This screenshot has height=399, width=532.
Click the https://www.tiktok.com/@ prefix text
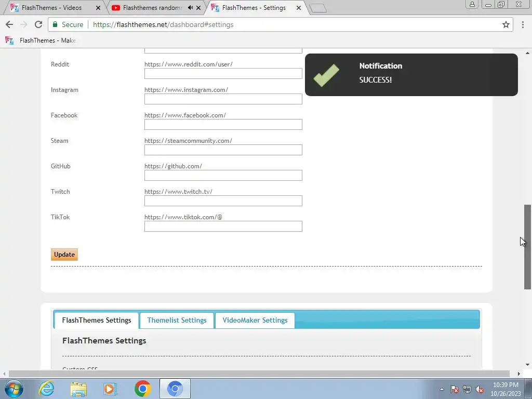pos(183,217)
